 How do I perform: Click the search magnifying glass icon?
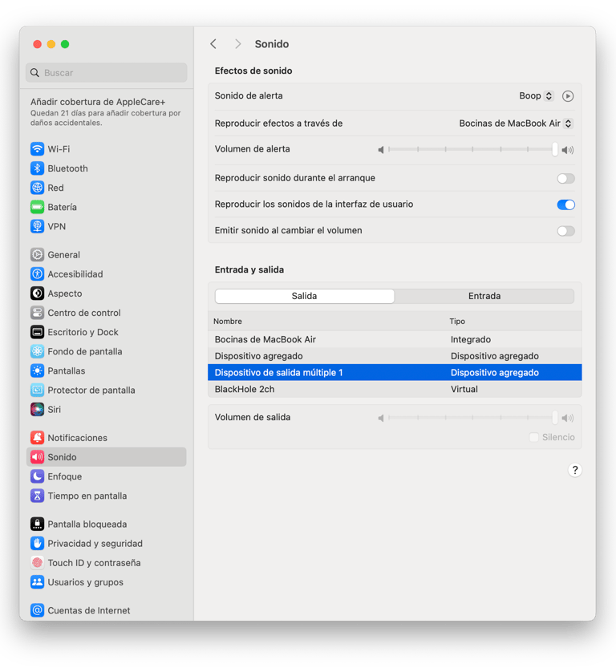[34, 73]
